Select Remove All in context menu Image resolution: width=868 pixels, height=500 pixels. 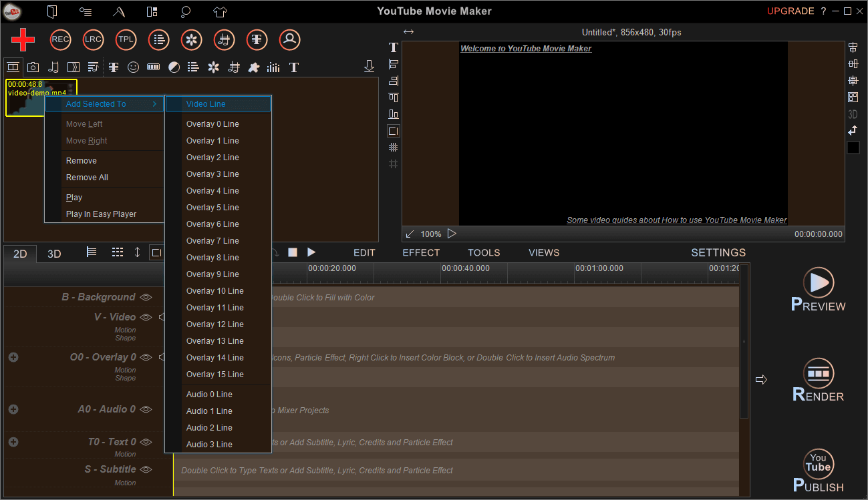point(105,178)
